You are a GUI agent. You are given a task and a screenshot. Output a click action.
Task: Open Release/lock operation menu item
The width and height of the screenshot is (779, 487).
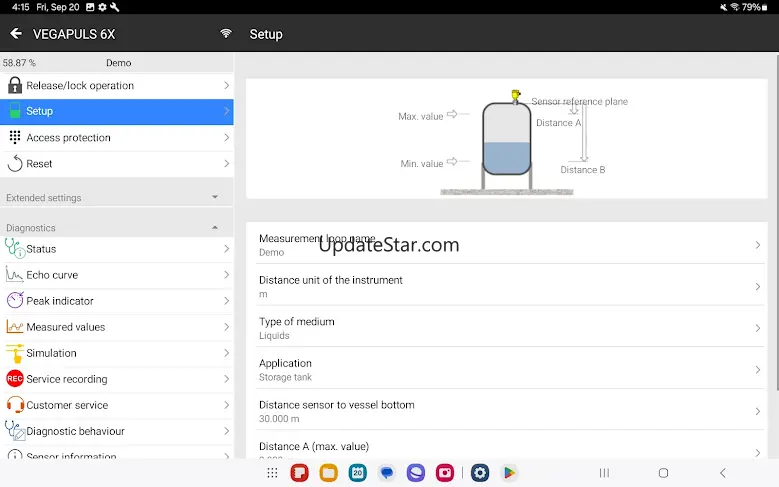117,85
